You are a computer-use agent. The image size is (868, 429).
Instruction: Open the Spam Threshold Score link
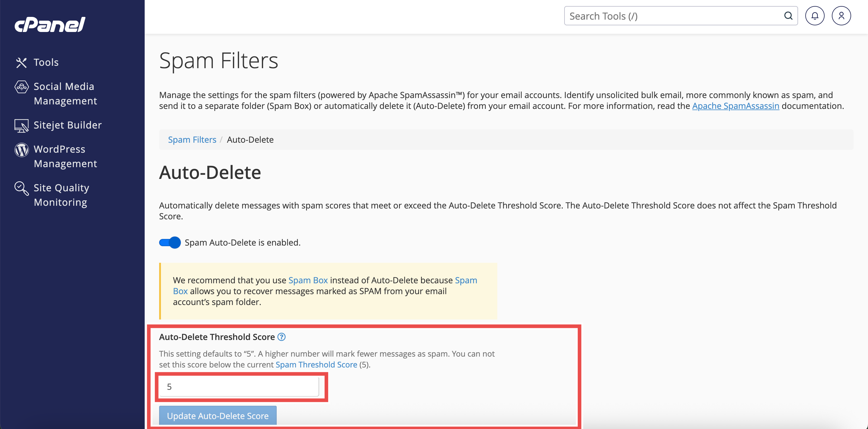(316, 364)
